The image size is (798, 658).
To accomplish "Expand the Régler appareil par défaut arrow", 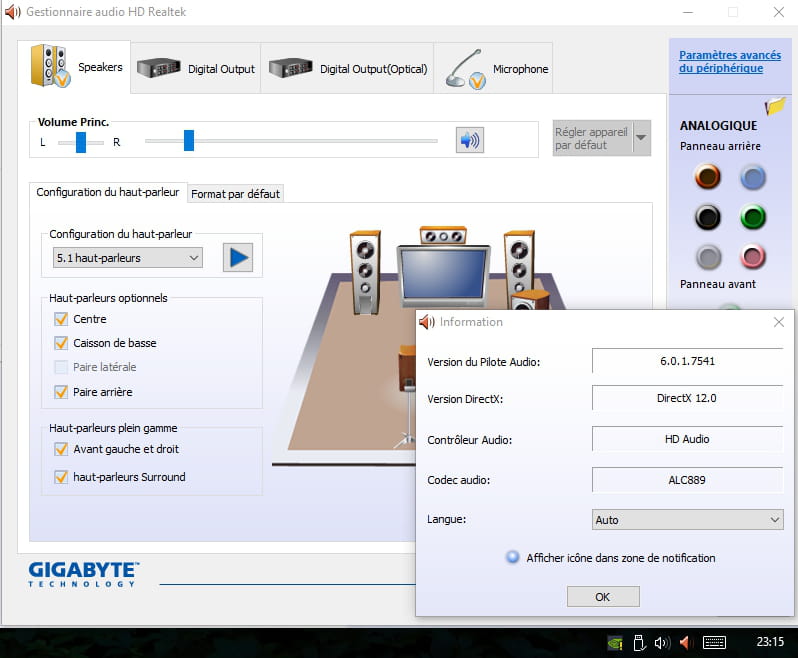I will (x=642, y=138).
